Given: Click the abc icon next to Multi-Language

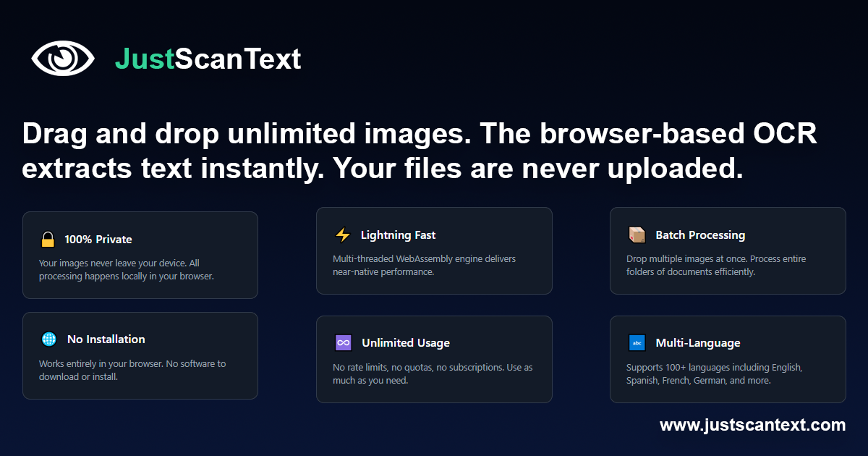Looking at the screenshot, I should coord(637,342).
